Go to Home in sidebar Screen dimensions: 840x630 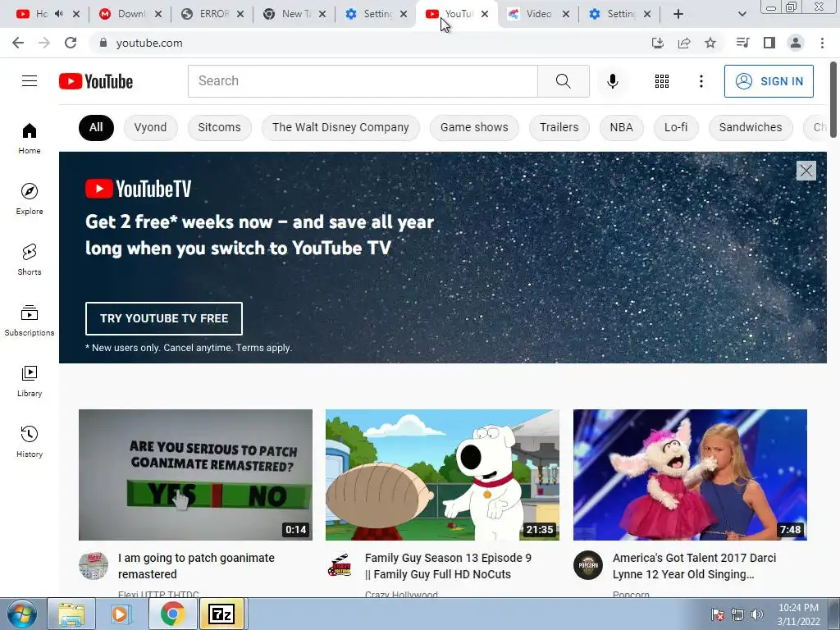click(30, 138)
